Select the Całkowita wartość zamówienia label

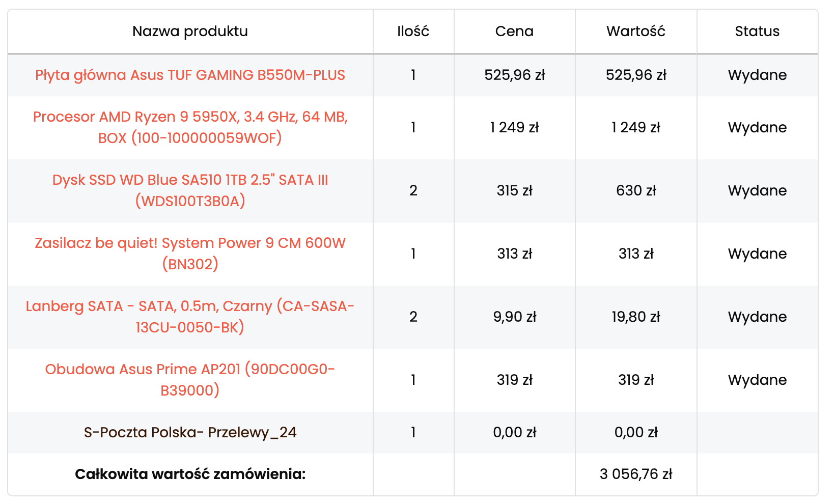[190, 473]
